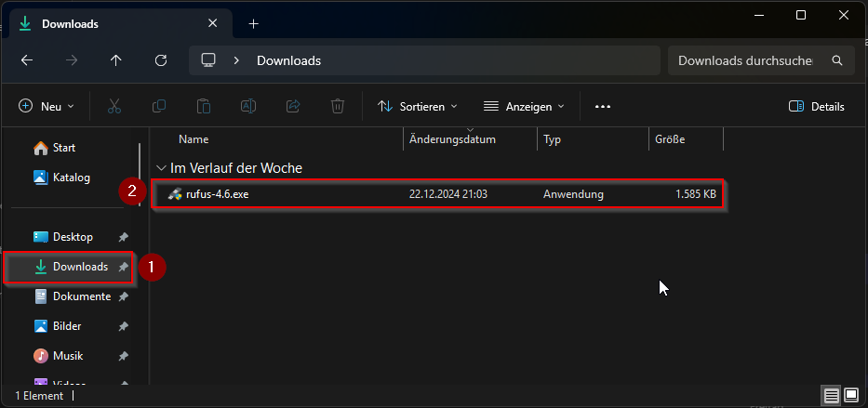Image resolution: width=868 pixels, height=408 pixels.
Task: Click the Downloads durchsuchen search field
Action: [749, 60]
